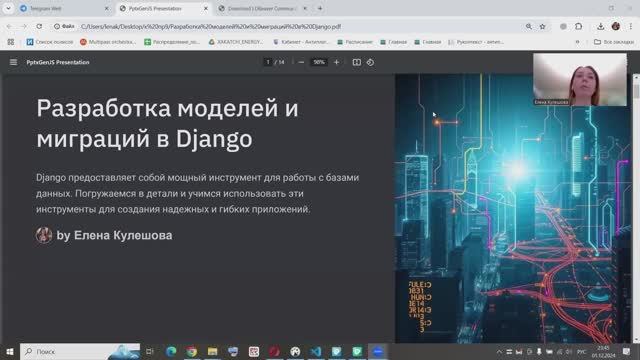The width and height of the screenshot is (640, 360).
Task: Open a new browser tab
Action: coord(320,8)
